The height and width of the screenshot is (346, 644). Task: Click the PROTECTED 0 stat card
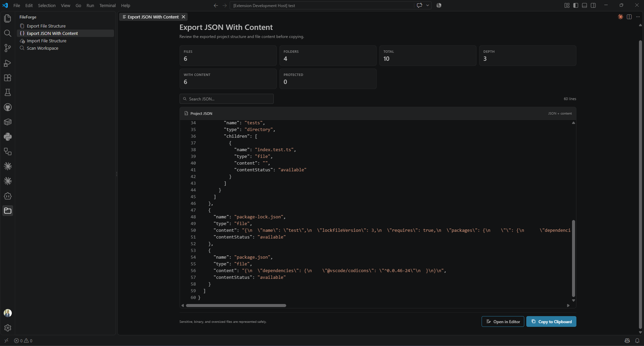(x=328, y=79)
